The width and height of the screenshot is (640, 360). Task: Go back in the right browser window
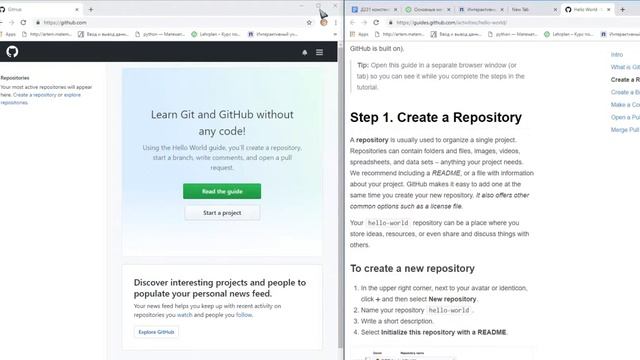point(353,22)
